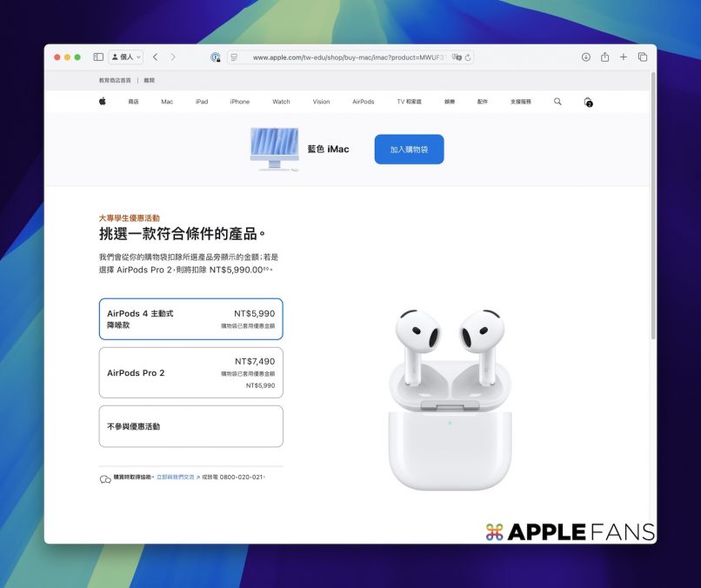Select the AirPods Pro 2 option
This screenshot has height=588, width=701.
point(190,372)
